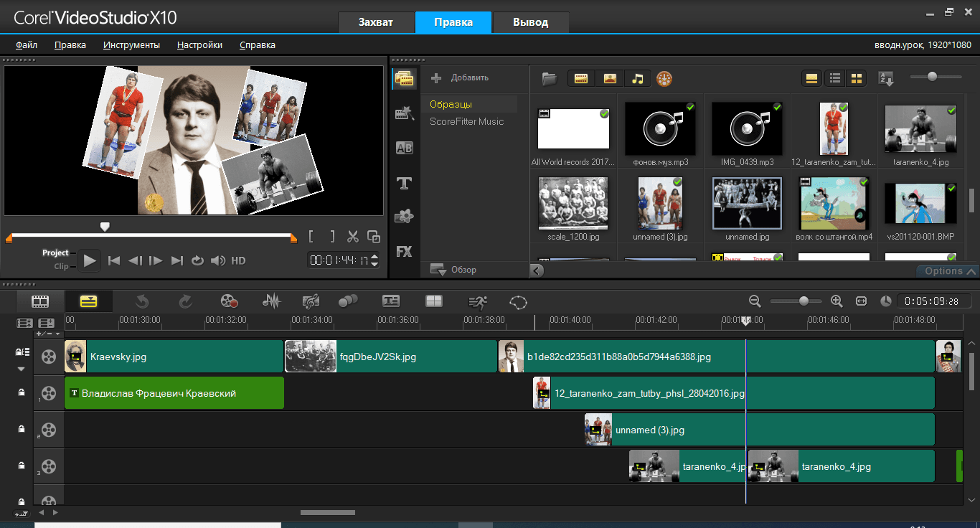This screenshot has height=528, width=980.
Task: Collapse the track list arrow under the main track
Action: click(21, 369)
